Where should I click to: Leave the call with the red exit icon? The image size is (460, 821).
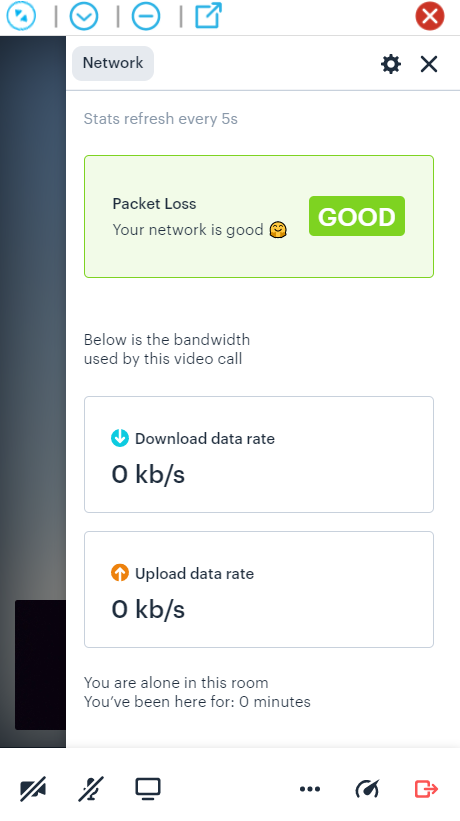[x=426, y=789]
